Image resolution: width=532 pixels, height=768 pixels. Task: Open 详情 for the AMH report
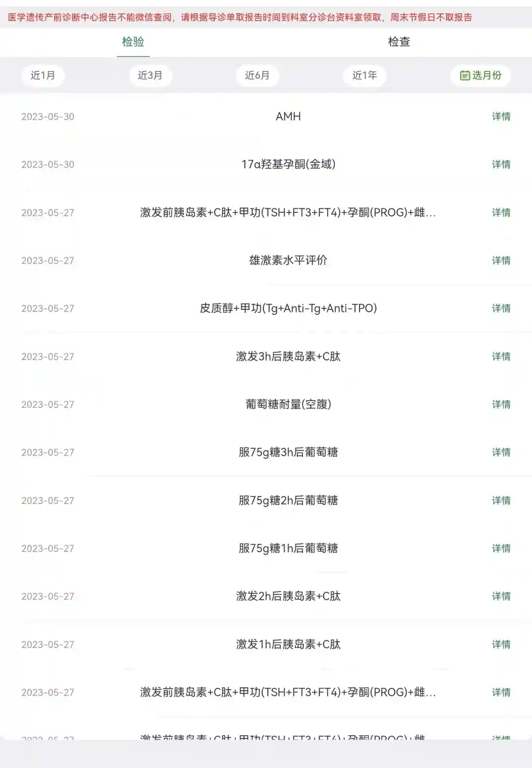click(x=501, y=117)
